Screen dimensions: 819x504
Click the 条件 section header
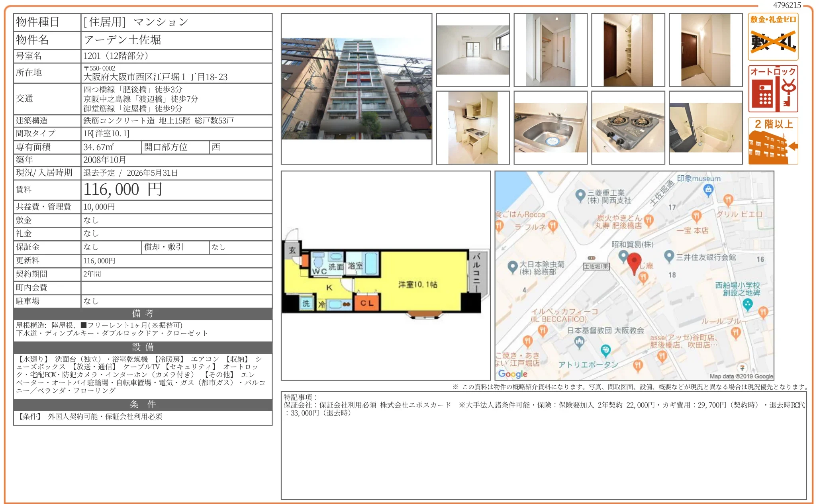pyautogui.click(x=143, y=404)
